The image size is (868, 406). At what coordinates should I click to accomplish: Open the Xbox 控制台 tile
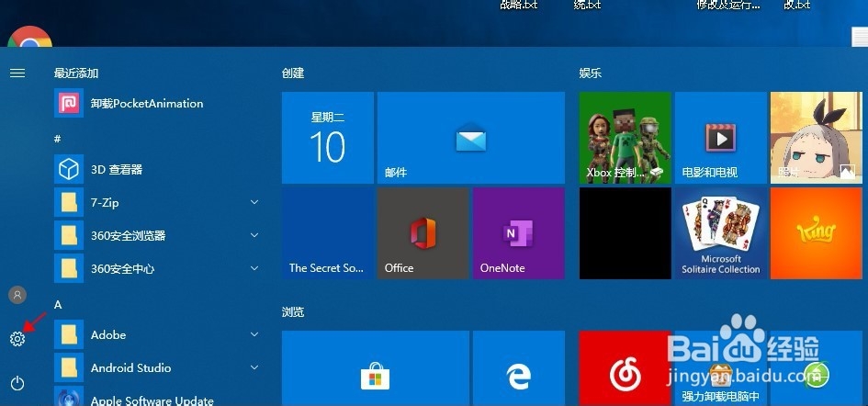tap(625, 138)
